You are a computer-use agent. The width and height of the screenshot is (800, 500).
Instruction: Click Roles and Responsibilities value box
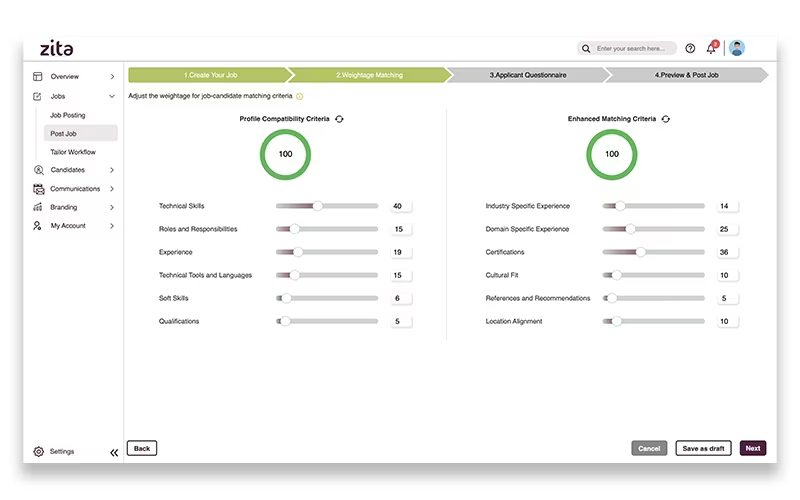click(x=401, y=229)
